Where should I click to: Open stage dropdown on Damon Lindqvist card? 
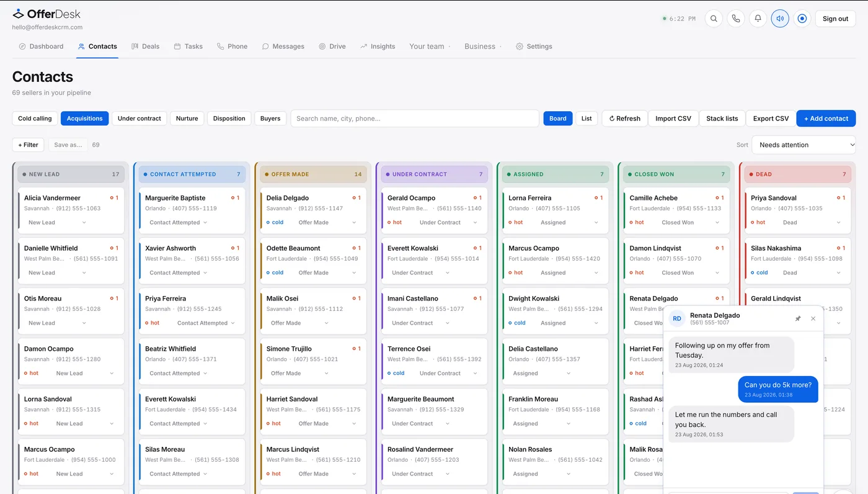pyautogui.click(x=691, y=273)
